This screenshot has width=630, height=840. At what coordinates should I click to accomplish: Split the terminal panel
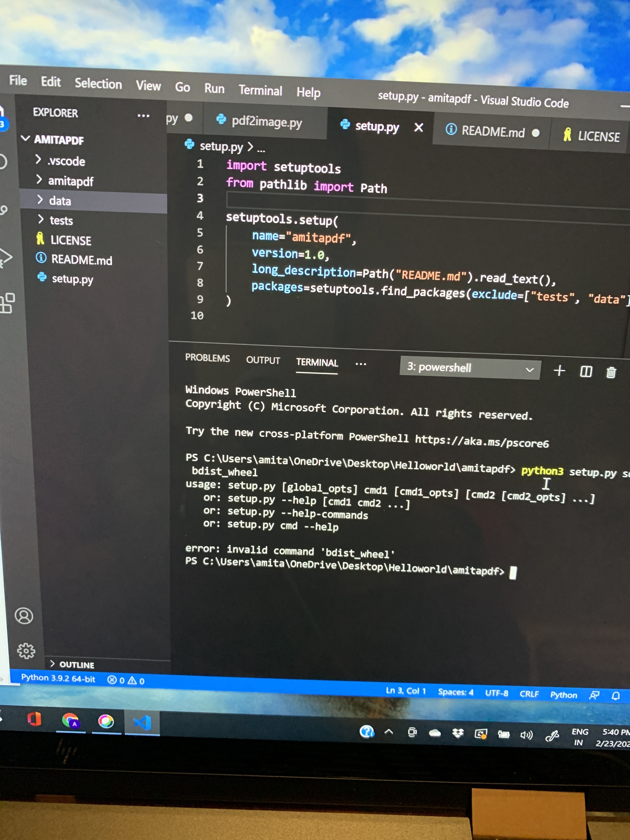click(x=586, y=371)
